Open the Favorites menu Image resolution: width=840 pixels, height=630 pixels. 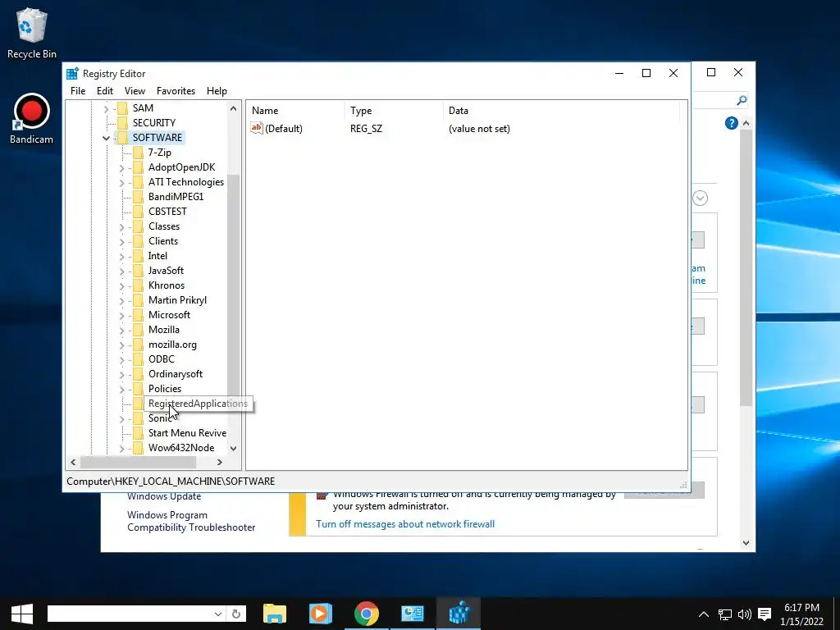tap(176, 91)
